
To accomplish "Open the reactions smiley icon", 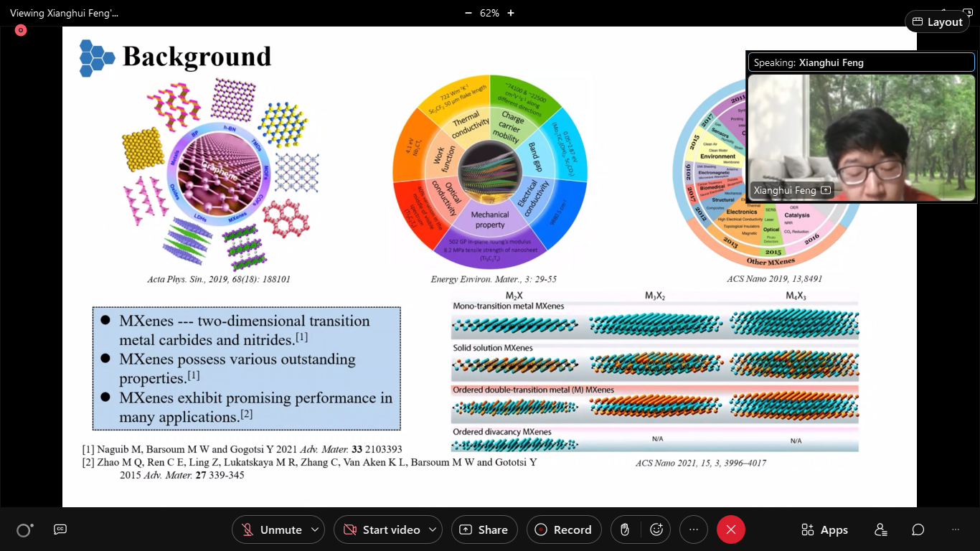I will (656, 529).
